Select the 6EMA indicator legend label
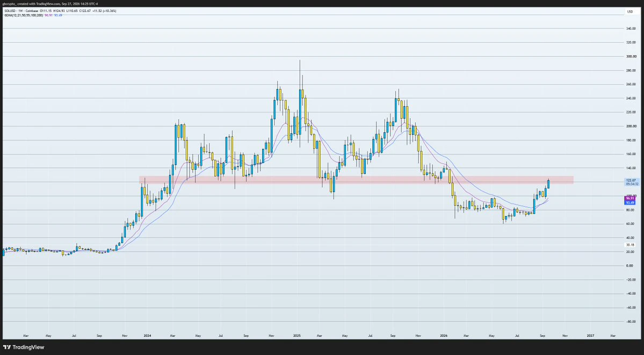This screenshot has height=355, width=644. pos(24,15)
